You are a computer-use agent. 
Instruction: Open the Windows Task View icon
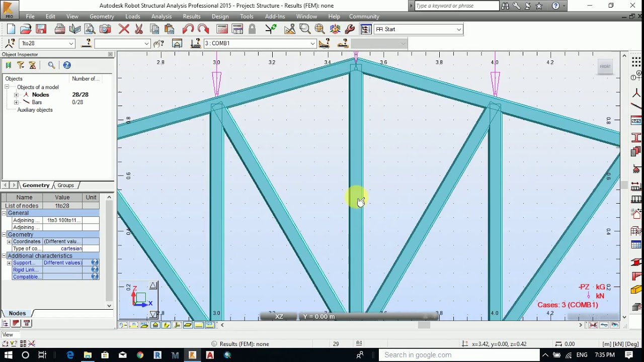(x=42, y=355)
